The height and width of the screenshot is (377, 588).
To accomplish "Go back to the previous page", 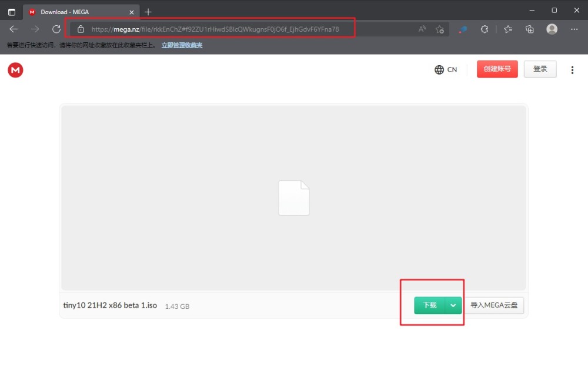I will [14, 29].
